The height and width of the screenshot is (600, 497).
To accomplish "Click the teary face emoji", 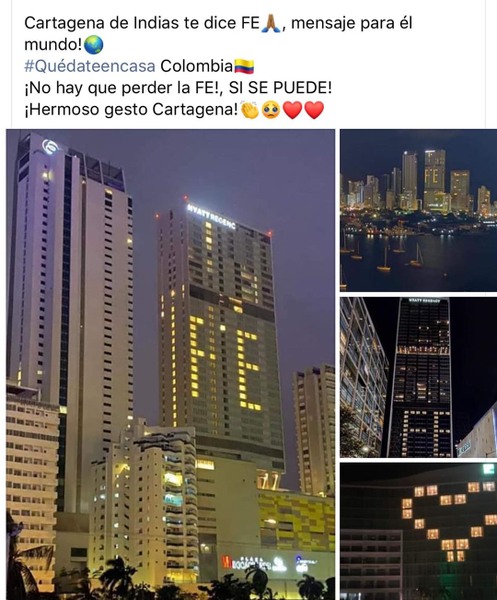I will coord(271,110).
